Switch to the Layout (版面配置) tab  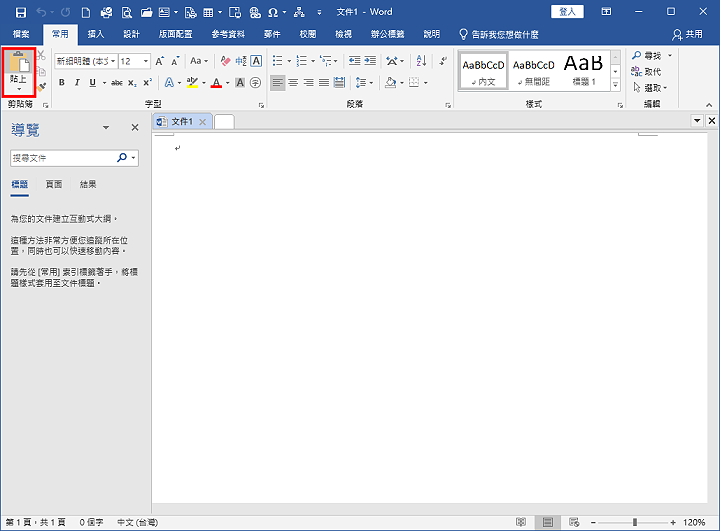175,34
